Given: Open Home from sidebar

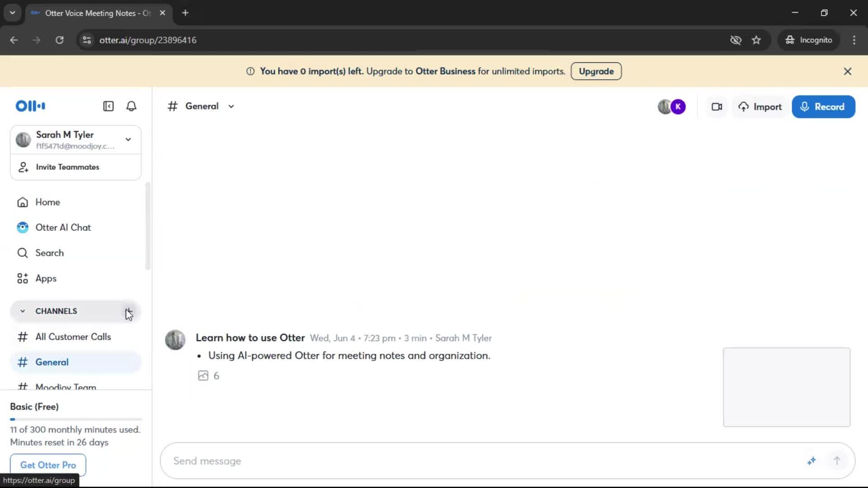Looking at the screenshot, I should pos(75,202).
